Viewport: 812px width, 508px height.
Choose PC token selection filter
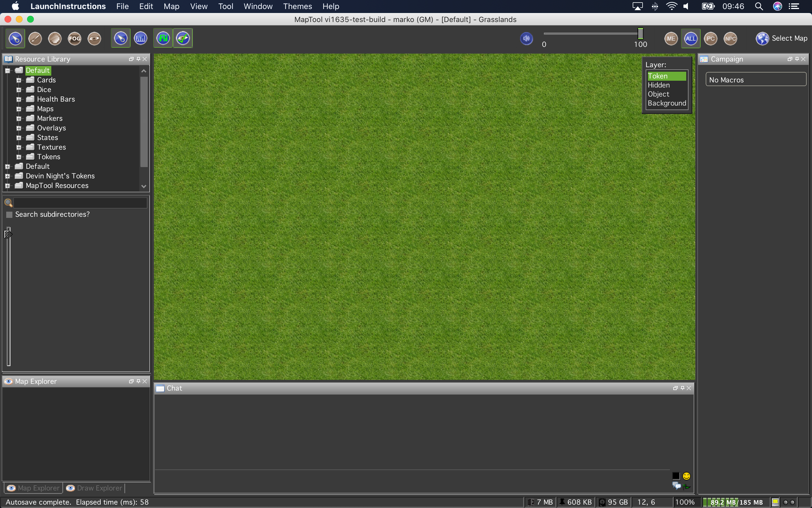(x=710, y=38)
